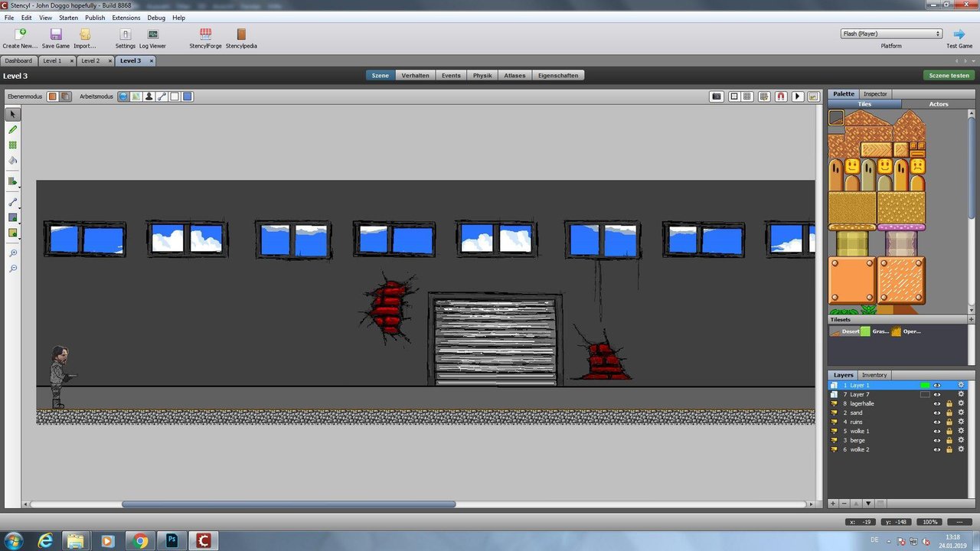Switch Arbeitsmodus to the actor silhouette mode
The image size is (980, 551).
[149, 96]
